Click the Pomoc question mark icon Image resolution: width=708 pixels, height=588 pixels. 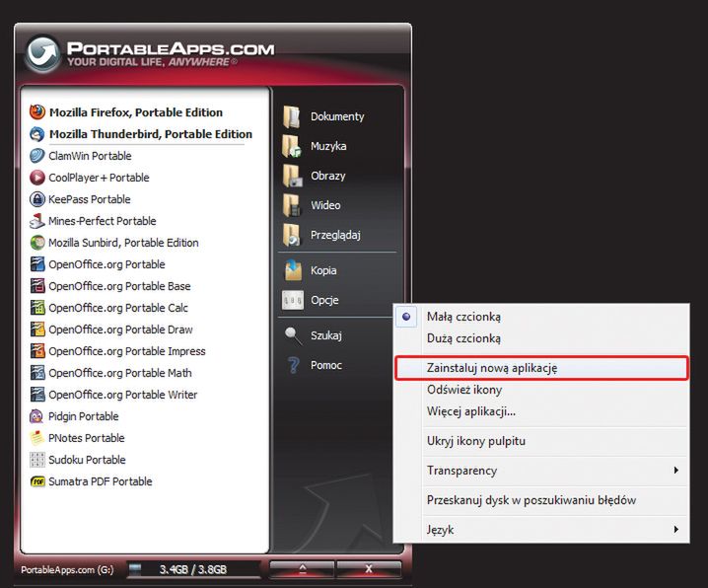[x=293, y=365]
